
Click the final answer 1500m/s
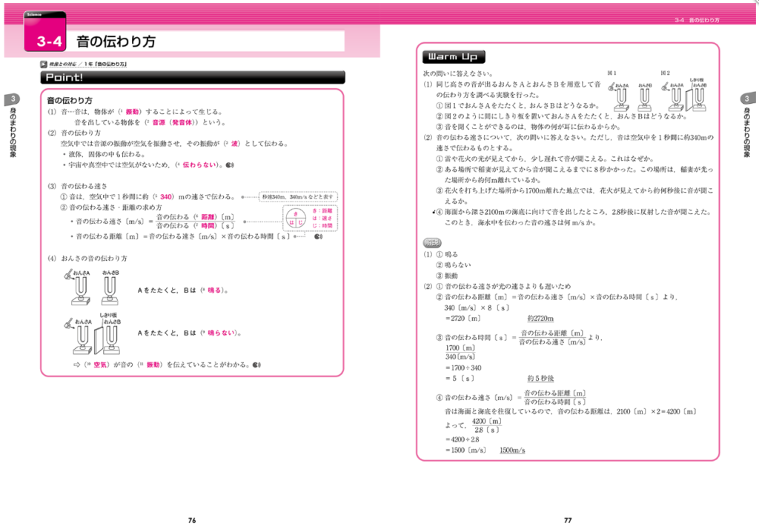point(512,450)
